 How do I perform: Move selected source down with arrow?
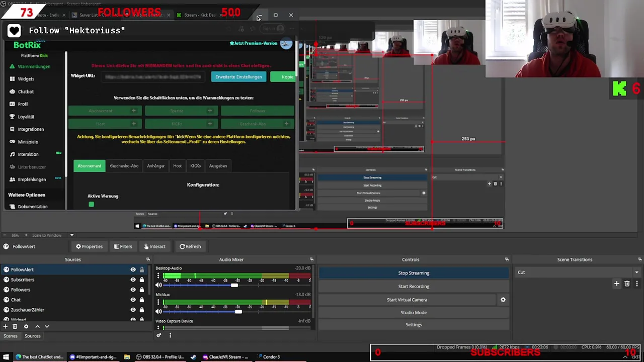47,326
